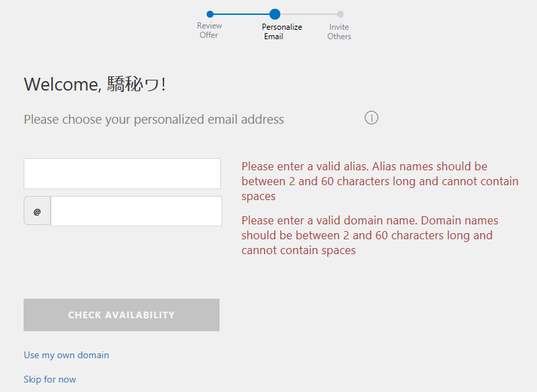Click into the domain name input field
Image resolution: width=537 pixels, height=392 pixels.
click(x=136, y=212)
